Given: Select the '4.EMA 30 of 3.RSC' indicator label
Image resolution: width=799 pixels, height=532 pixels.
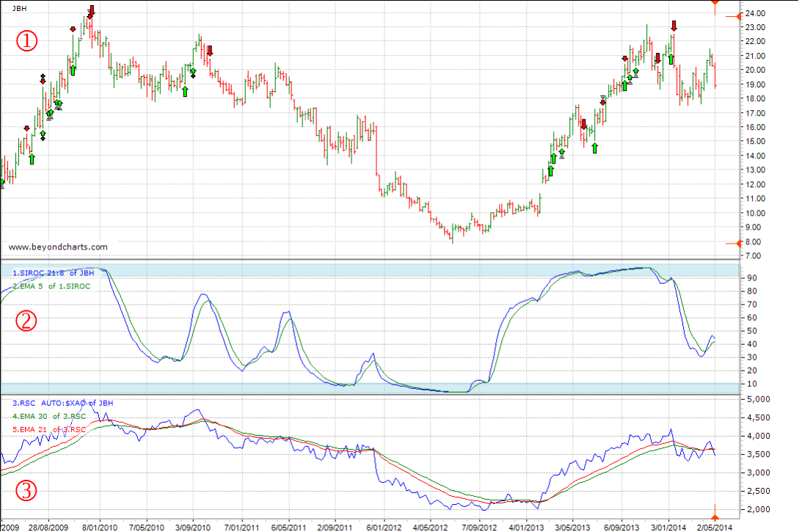Looking at the screenshot, I should 49,416.
